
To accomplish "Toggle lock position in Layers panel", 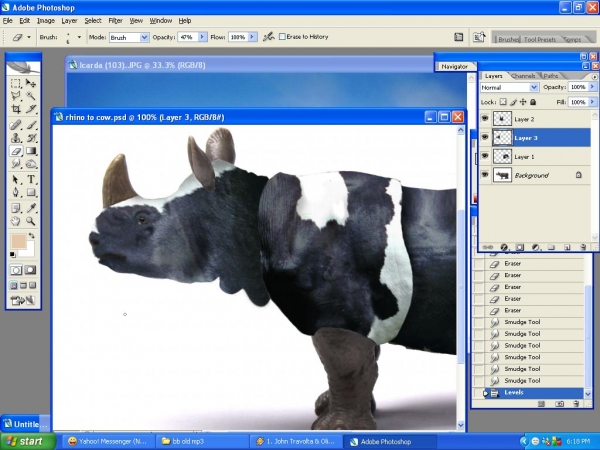I will click(523, 102).
